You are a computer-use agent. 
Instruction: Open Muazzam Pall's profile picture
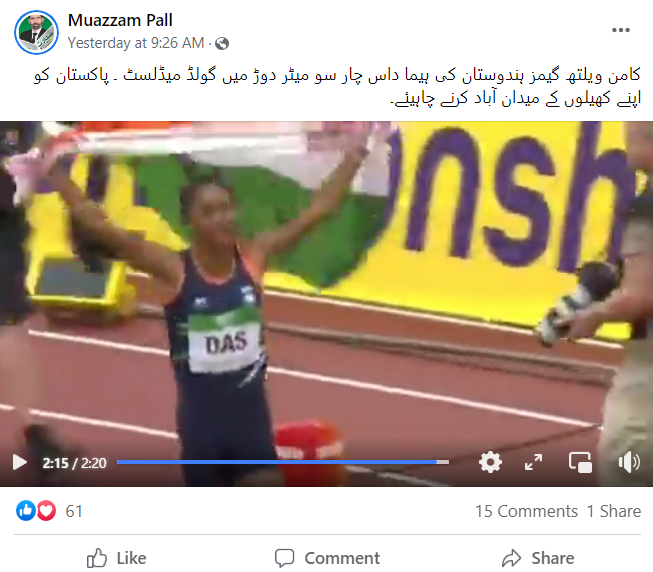[x=37, y=32]
